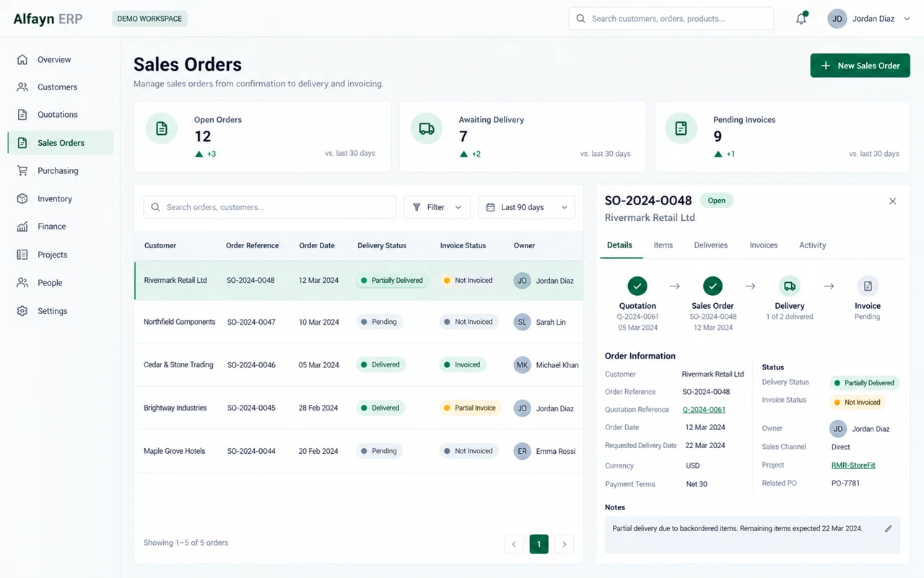The width and height of the screenshot is (924, 578).
Task: Click the Projects icon in sidebar
Action: point(22,255)
